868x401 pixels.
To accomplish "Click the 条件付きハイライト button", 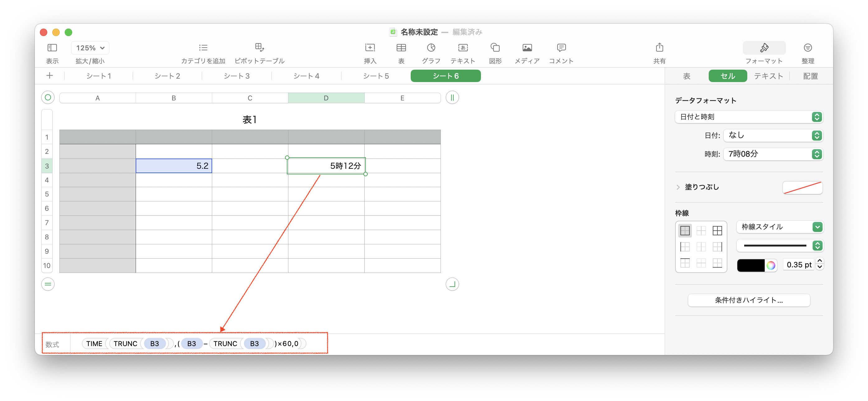I will [x=749, y=300].
